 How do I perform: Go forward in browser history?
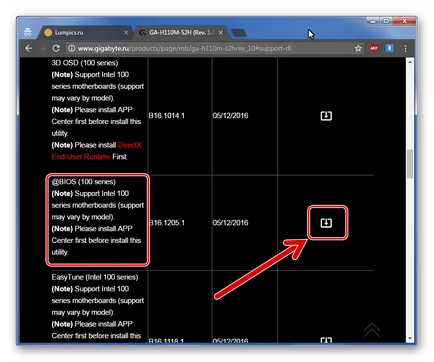point(42,48)
